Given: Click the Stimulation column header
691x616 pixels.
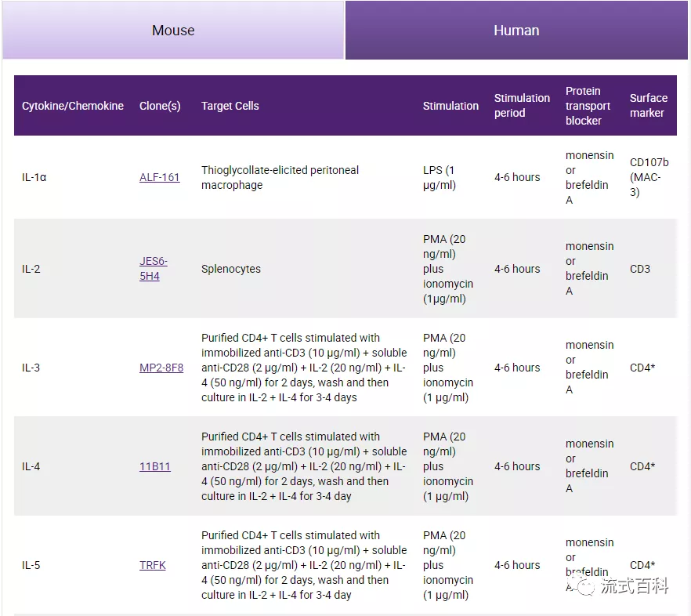Looking at the screenshot, I should click(450, 106).
